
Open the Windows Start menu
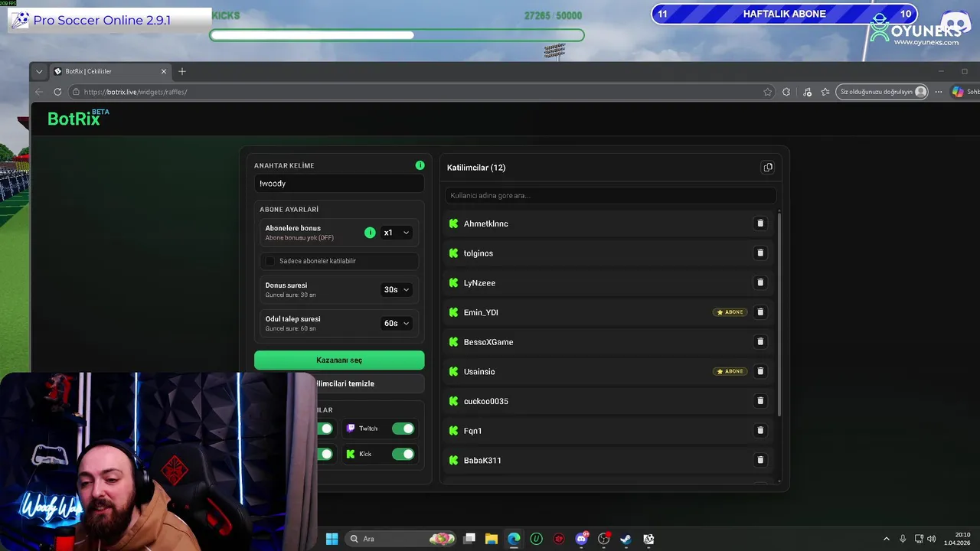(332, 539)
